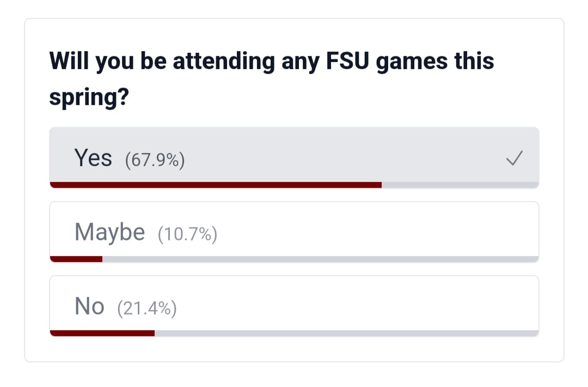Click the gray unfilled portion of the Yes bar
Screen dimensions: 588x387
[x=460, y=185]
